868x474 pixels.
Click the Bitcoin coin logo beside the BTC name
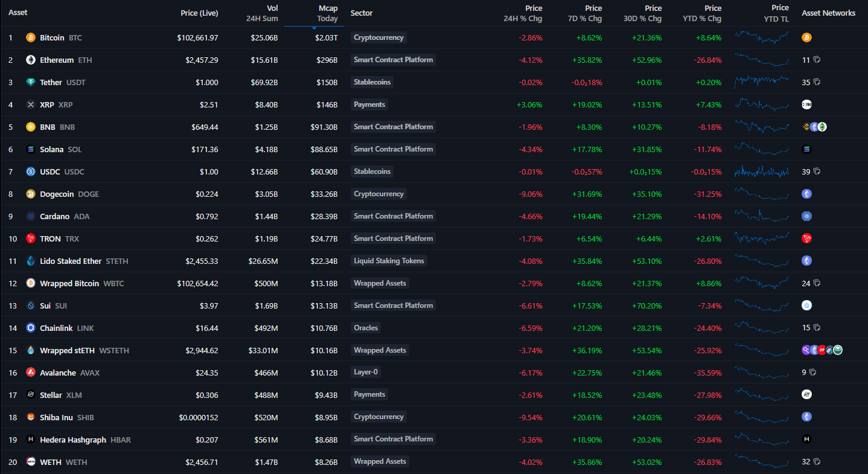[x=31, y=37]
